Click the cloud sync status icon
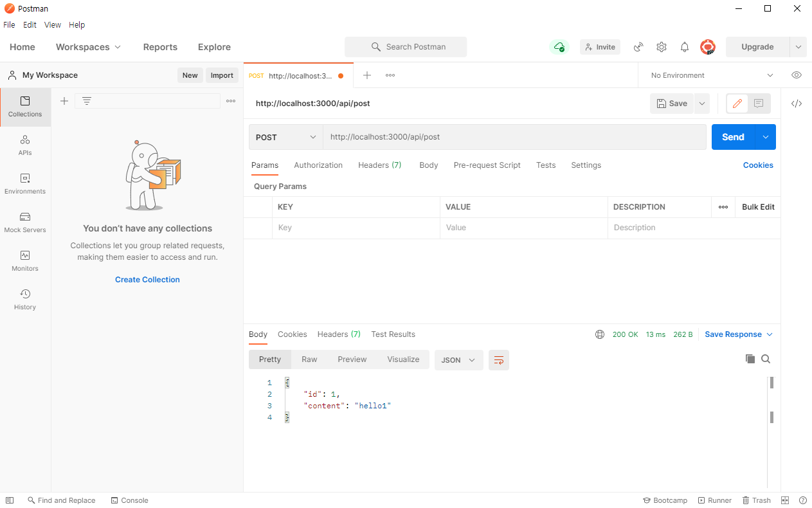The height and width of the screenshot is (508, 812). [559, 47]
